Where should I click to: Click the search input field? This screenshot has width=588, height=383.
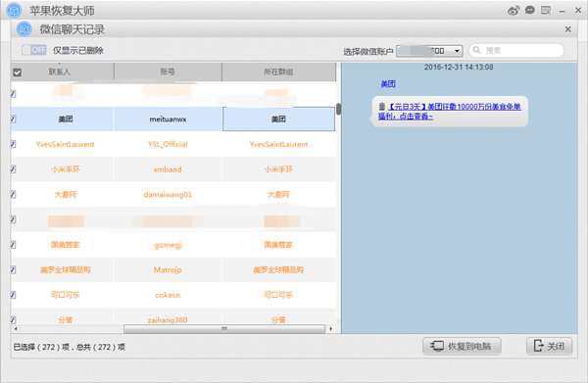click(516, 50)
